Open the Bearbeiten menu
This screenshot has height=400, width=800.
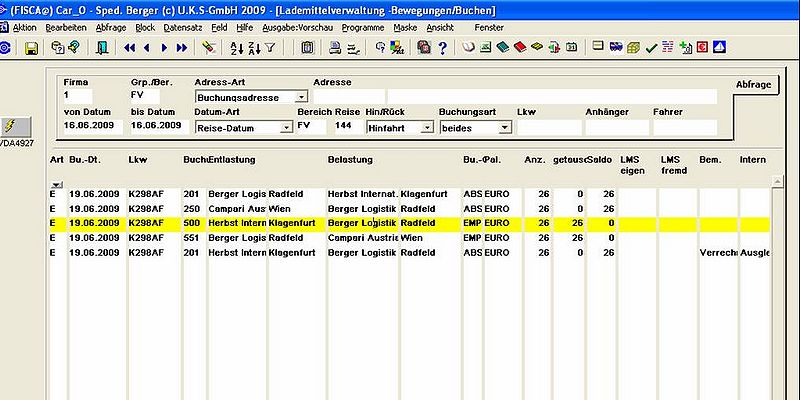click(x=66, y=28)
